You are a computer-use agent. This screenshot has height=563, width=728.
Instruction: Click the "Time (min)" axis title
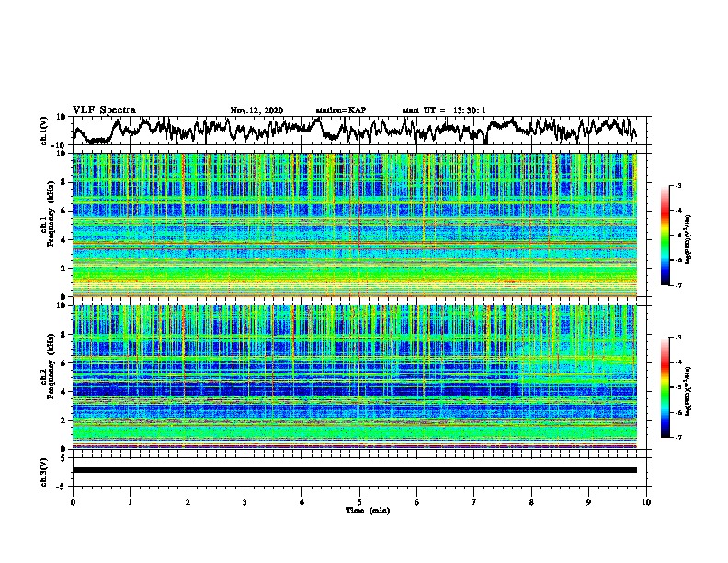click(x=368, y=511)
